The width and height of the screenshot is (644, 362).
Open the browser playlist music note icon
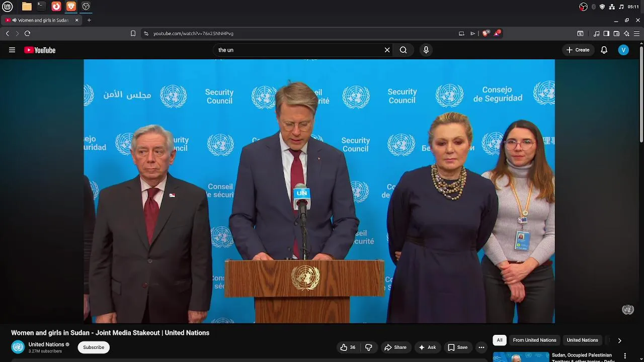click(596, 34)
